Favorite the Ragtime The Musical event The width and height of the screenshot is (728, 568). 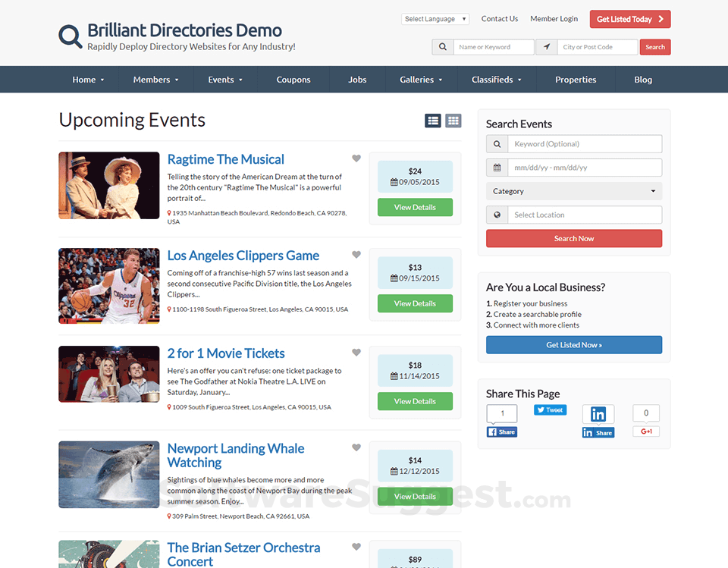tap(356, 158)
